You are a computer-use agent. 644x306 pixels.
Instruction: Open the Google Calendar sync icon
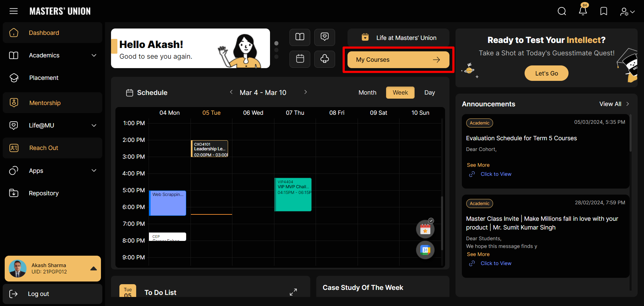[x=425, y=250]
